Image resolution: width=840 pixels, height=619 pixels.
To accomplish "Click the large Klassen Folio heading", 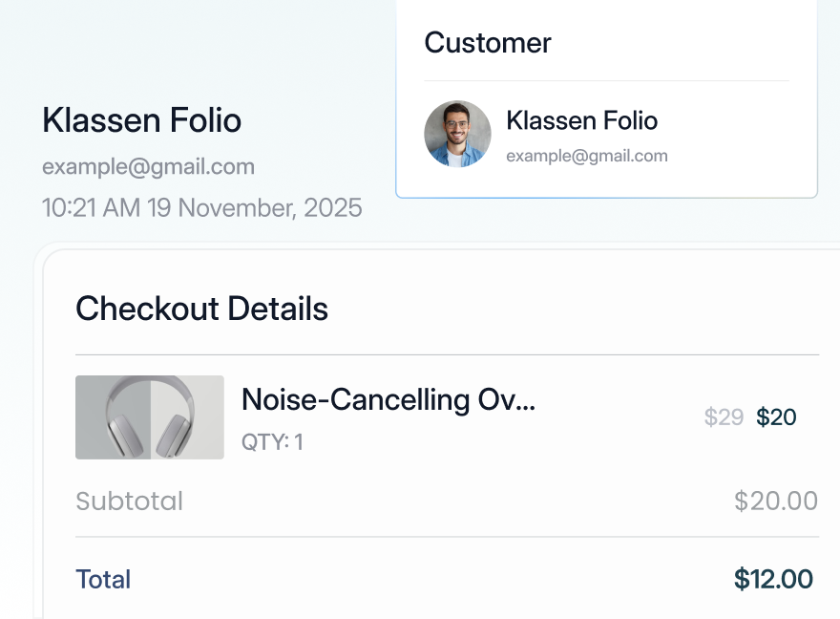I will pyautogui.click(x=141, y=120).
